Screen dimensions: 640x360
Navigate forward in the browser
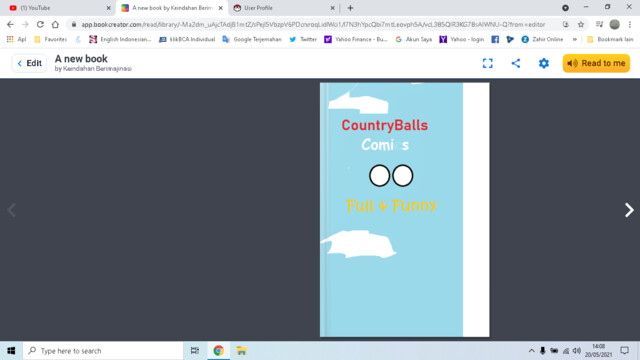[25, 24]
